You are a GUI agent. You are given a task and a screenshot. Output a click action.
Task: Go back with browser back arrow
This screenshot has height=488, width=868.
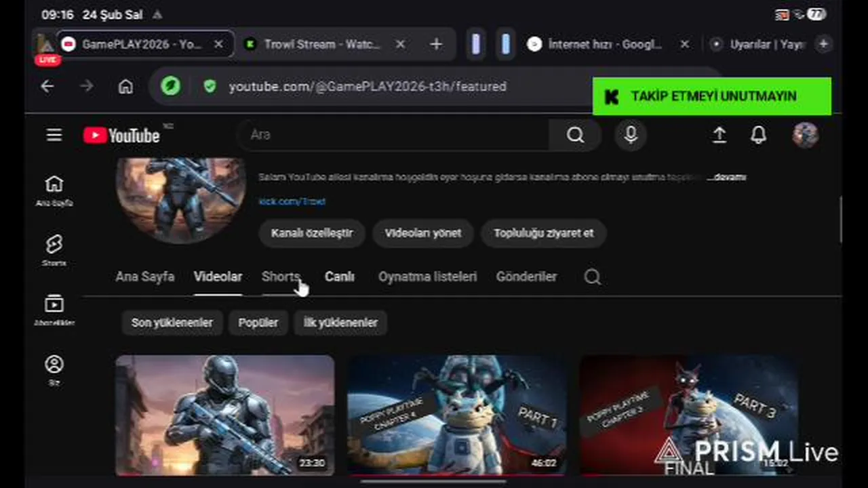tap(47, 86)
